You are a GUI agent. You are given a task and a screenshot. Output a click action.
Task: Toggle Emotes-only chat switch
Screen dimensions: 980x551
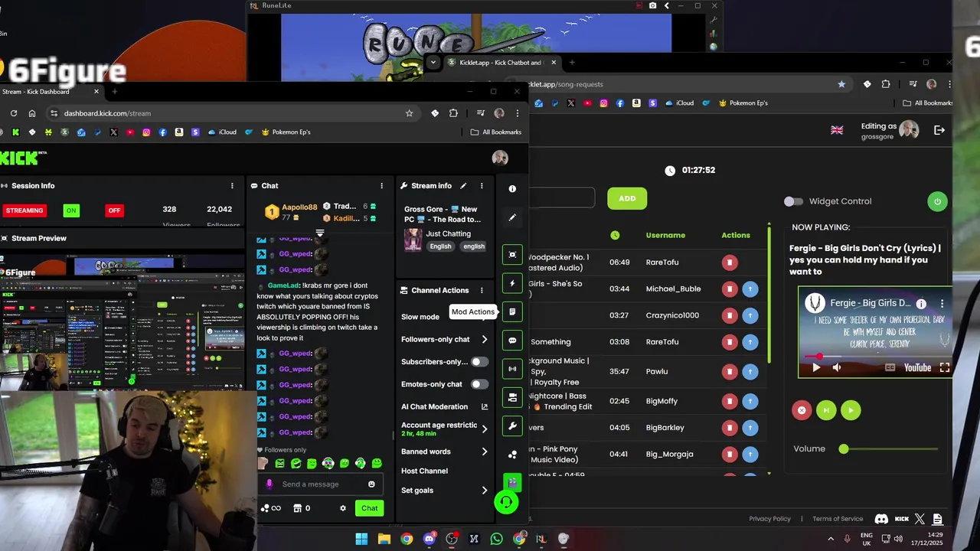479,384
